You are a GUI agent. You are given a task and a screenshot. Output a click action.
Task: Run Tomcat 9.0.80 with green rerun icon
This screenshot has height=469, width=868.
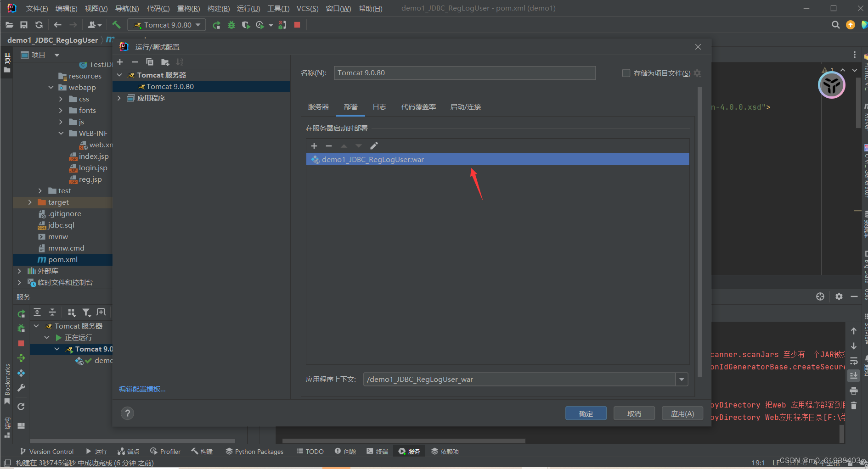[216, 25]
